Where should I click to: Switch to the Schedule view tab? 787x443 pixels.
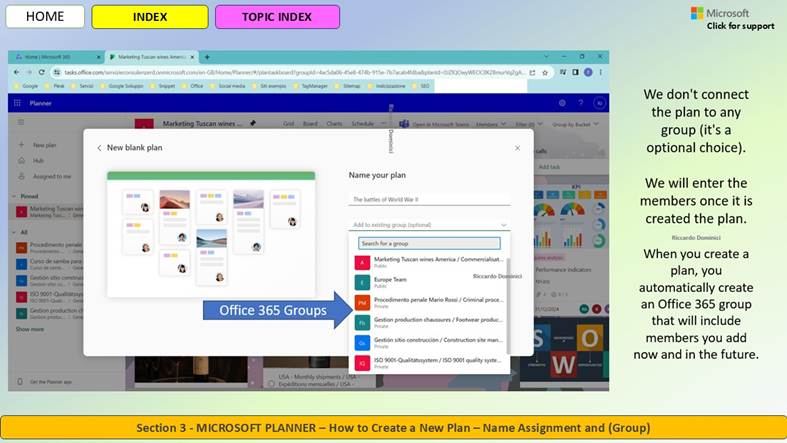point(362,123)
